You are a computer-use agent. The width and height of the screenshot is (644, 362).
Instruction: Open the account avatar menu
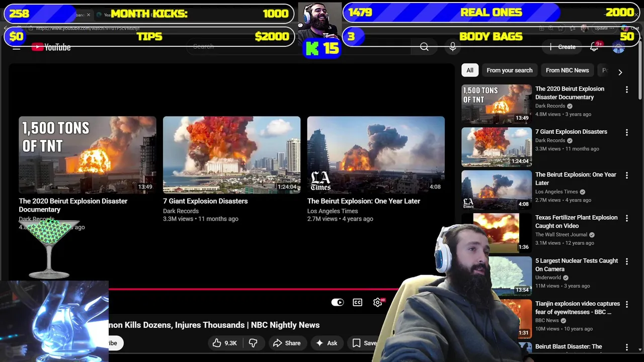pos(618,47)
